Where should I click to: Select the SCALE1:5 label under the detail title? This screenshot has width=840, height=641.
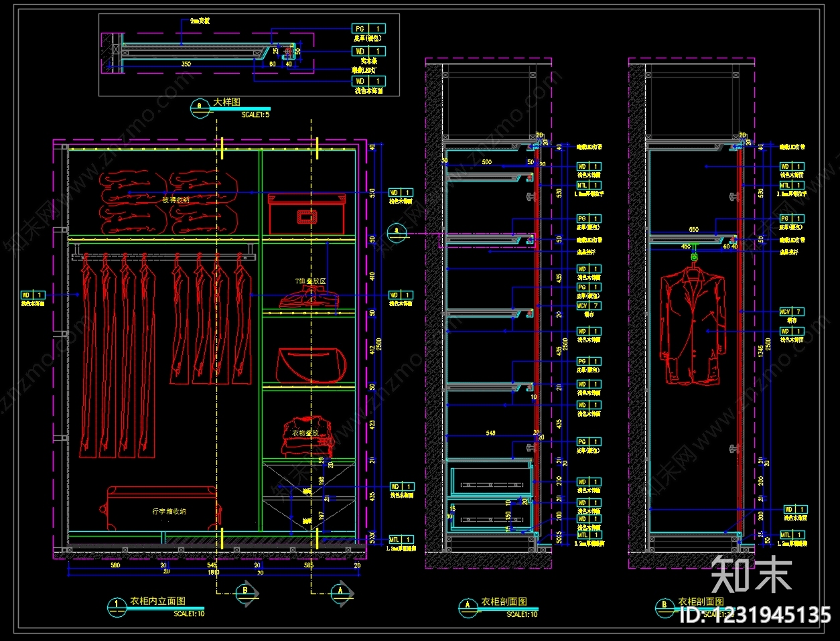tap(255, 115)
